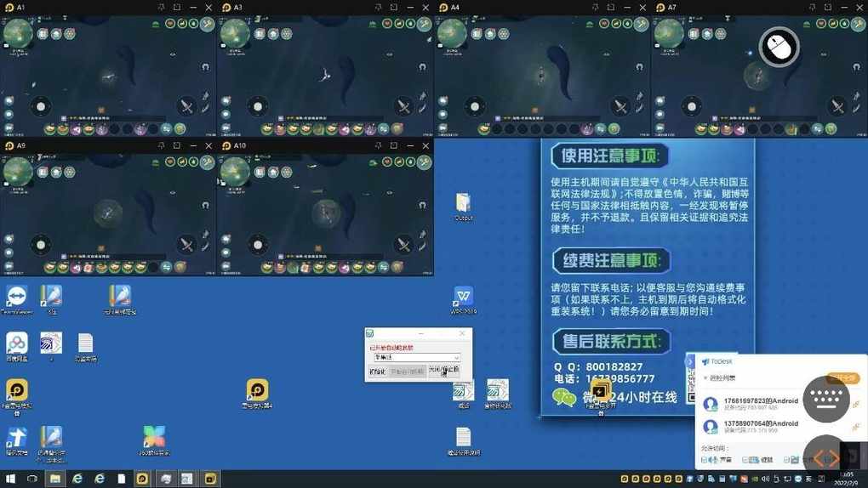The width and height of the screenshot is (868, 488).
Task: Click the hammer build icon in emulator A3
Action: tap(424, 24)
